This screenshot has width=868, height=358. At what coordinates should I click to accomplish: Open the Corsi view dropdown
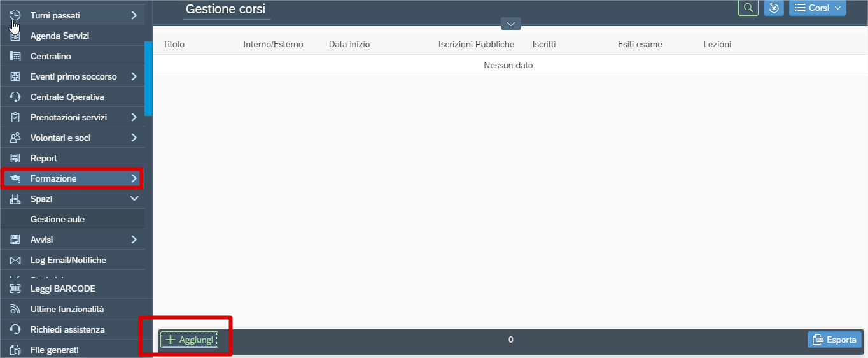click(818, 8)
